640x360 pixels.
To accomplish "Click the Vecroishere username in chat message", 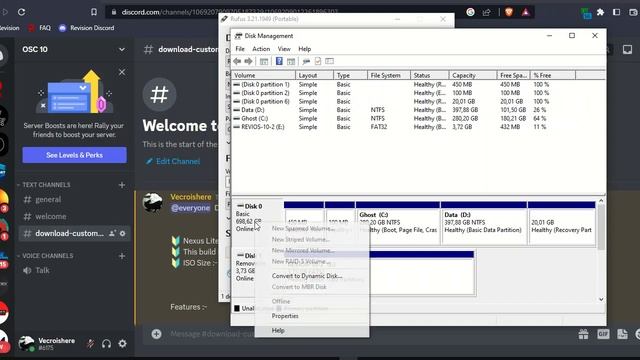I will 191,197.
